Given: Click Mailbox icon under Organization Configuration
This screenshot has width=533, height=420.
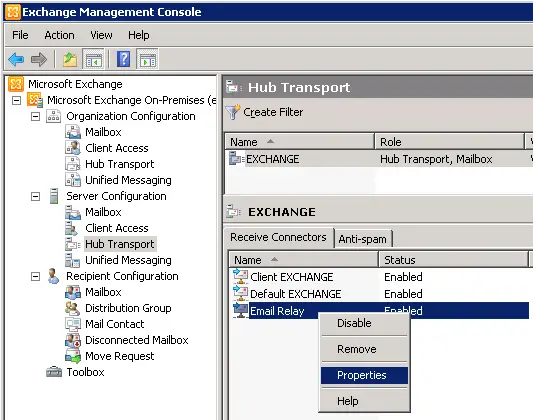Looking at the screenshot, I should tap(73, 132).
